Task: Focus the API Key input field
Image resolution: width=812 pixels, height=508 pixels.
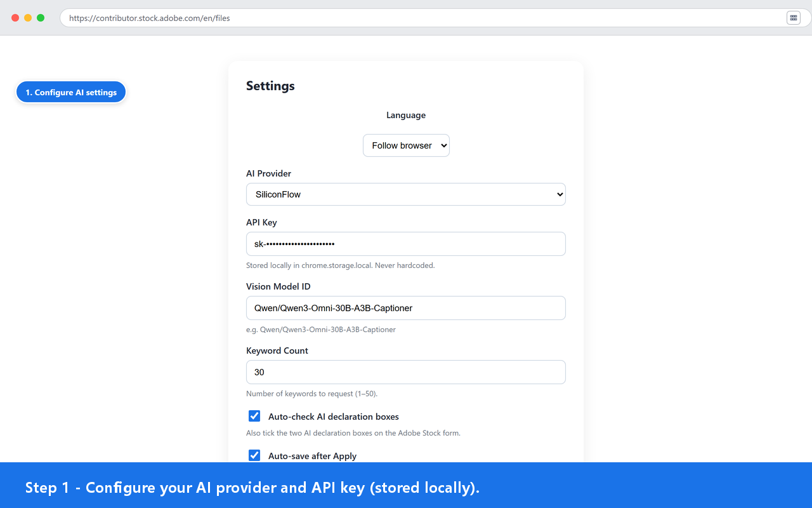Action: coord(406,244)
